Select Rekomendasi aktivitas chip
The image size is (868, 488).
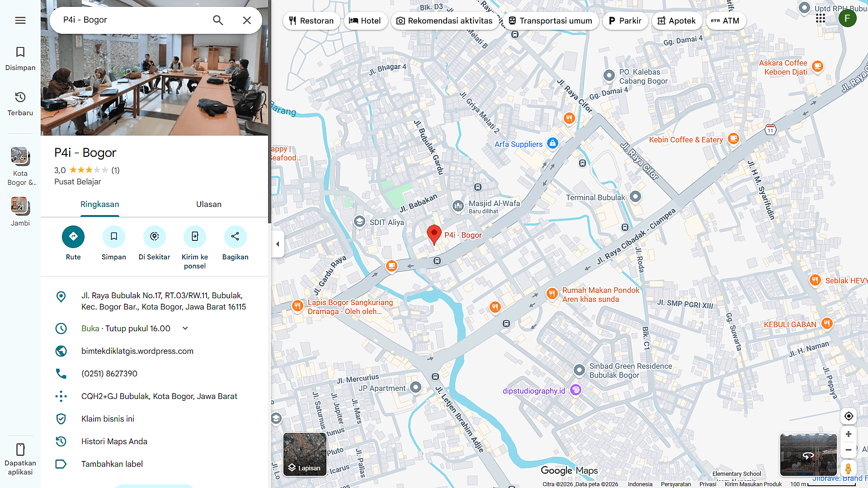tap(445, 21)
